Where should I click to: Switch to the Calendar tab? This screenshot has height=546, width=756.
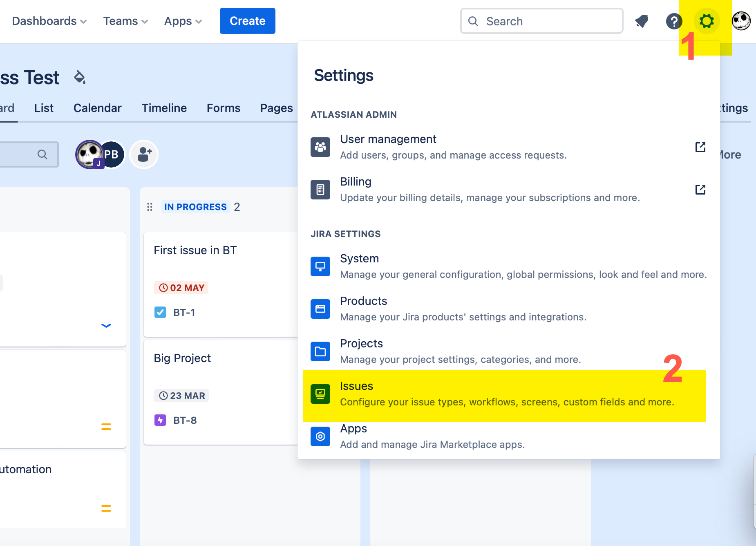[x=97, y=108]
